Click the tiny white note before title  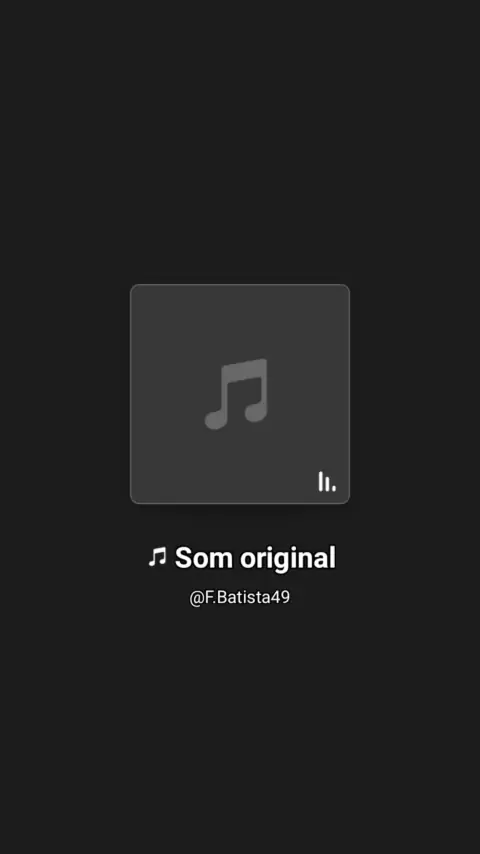coord(157,557)
